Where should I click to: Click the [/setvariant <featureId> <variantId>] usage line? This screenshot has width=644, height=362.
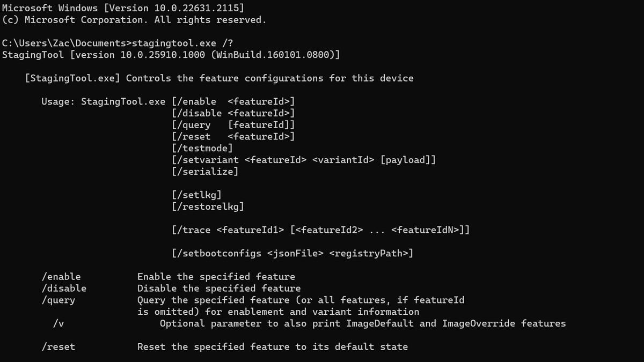(x=304, y=160)
